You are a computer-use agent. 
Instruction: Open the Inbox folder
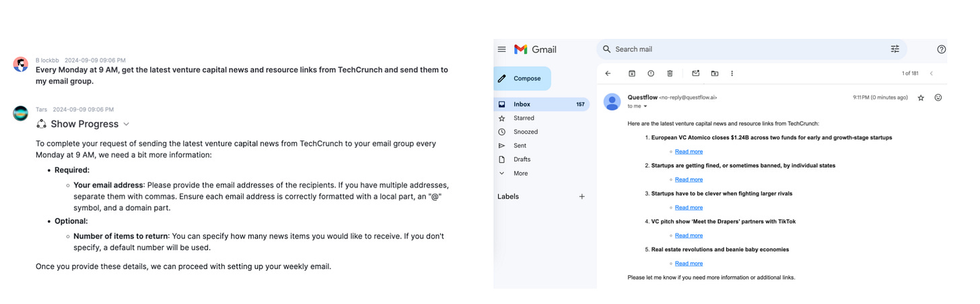[x=541, y=104]
